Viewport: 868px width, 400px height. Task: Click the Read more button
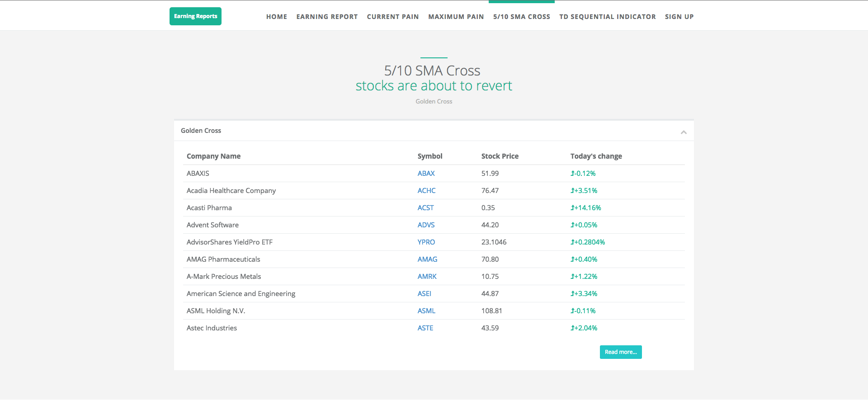[x=621, y=352]
